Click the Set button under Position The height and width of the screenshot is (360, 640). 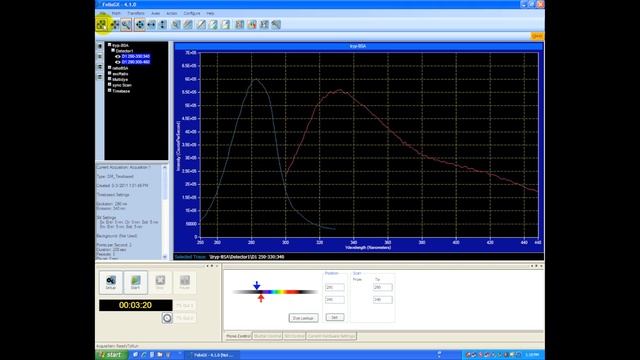(335, 317)
